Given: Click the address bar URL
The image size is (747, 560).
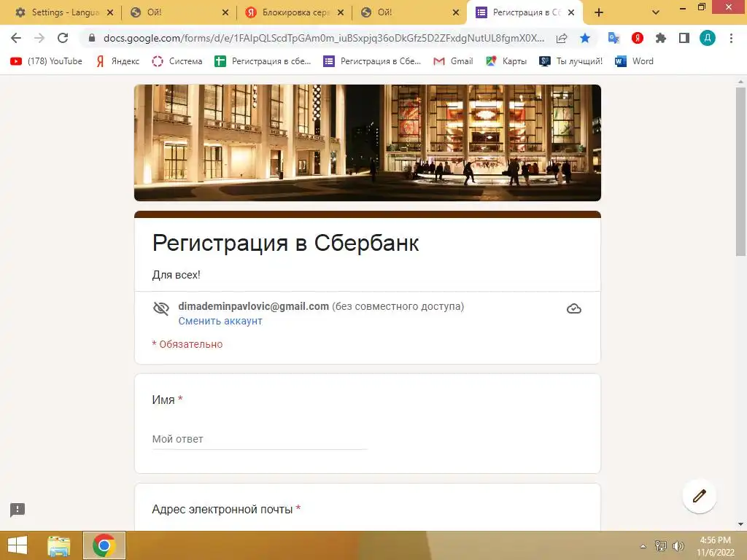Looking at the screenshot, I should [323, 38].
